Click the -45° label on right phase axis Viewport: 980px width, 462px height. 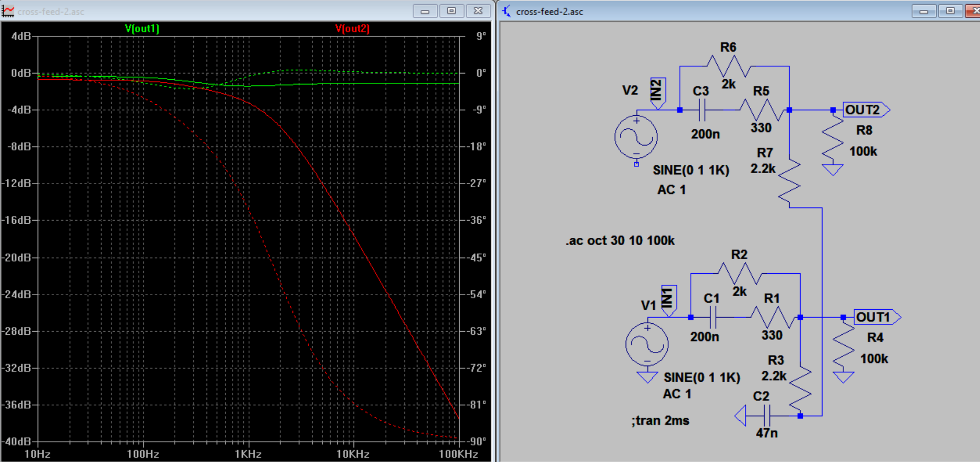476,258
